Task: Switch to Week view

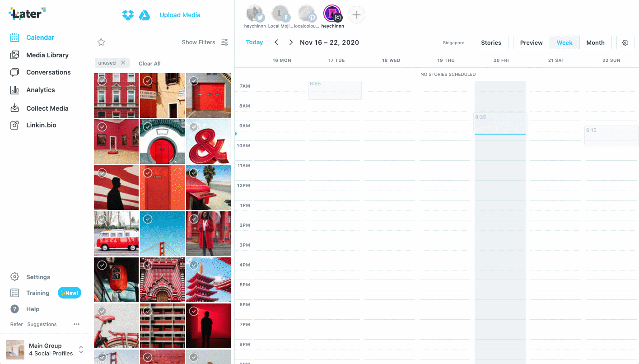Action: click(x=564, y=42)
